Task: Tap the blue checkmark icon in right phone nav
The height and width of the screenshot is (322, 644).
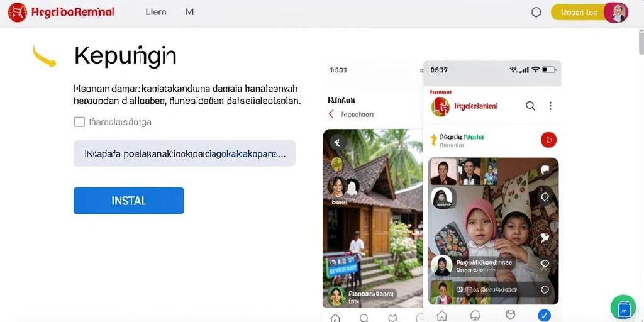Action: [x=545, y=315]
